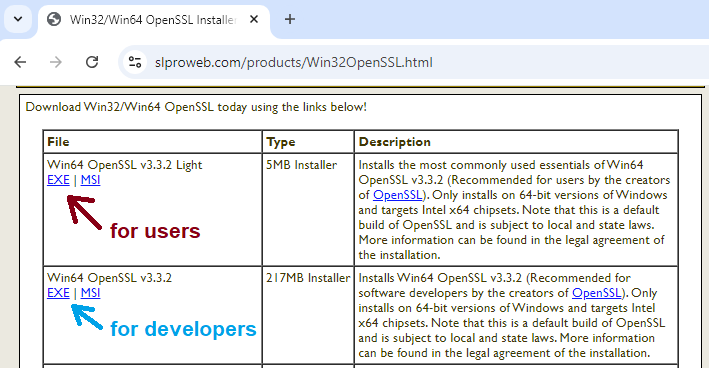Click the Type column header

click(308, 142)
